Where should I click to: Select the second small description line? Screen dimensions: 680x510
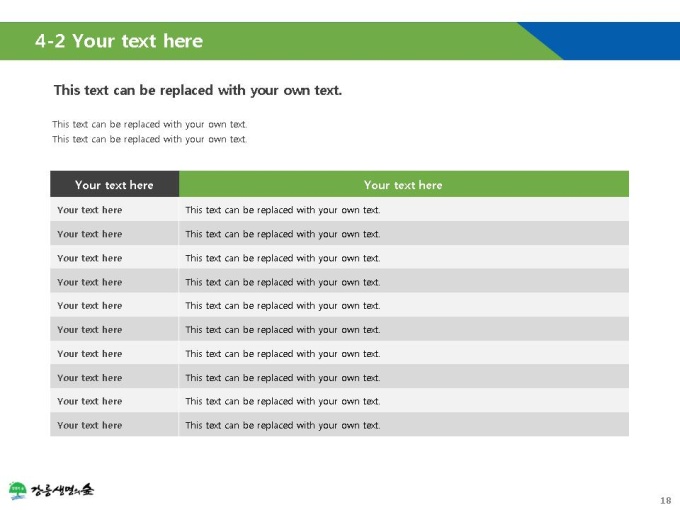click(150, 139)
